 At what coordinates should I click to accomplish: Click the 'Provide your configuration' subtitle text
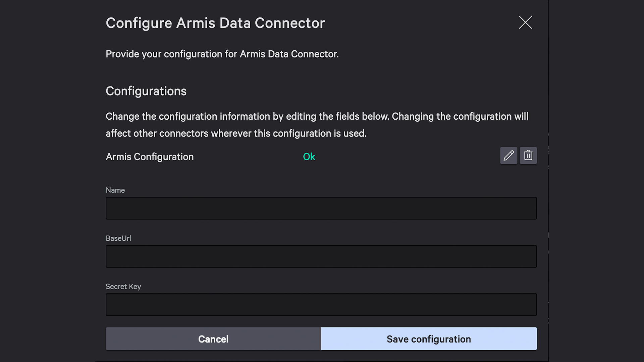point(222,54)
